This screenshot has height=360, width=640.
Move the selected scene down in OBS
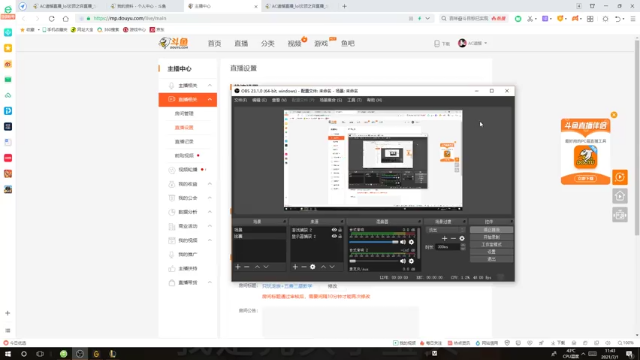[266, 267]
